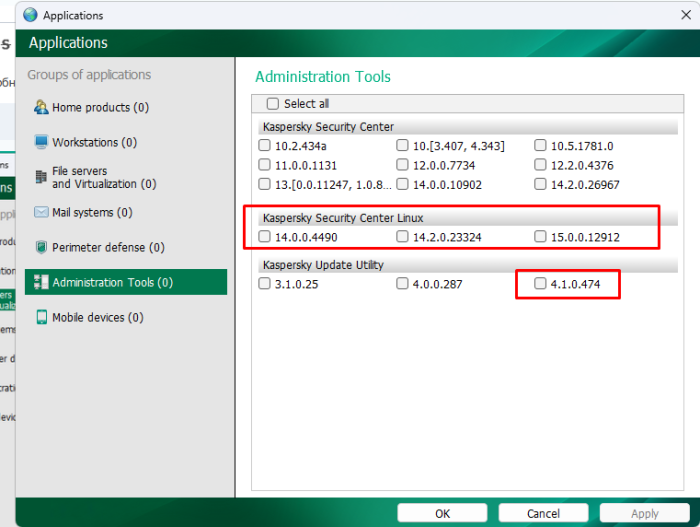The width and height of the screenshot is (700, 527).
Task: Open the Workstations (0) group
Action: coord(94,142)
